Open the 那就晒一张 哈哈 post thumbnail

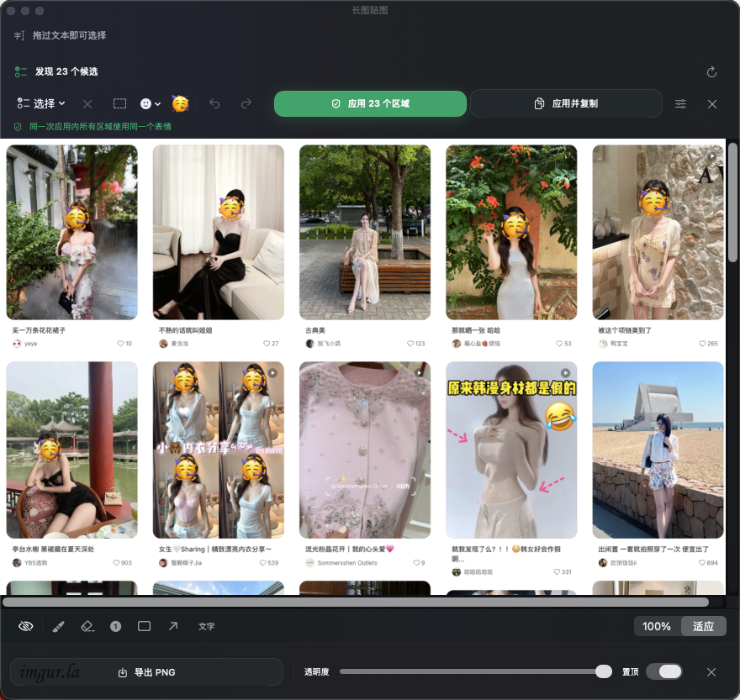point(511,232)
